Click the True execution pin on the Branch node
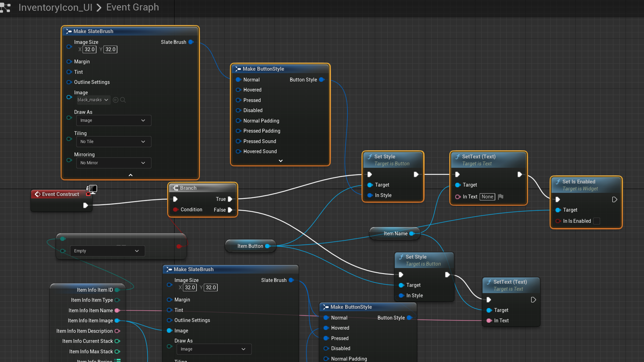The width and height of the screenshot is (644, 362). [x=230, y=199]
